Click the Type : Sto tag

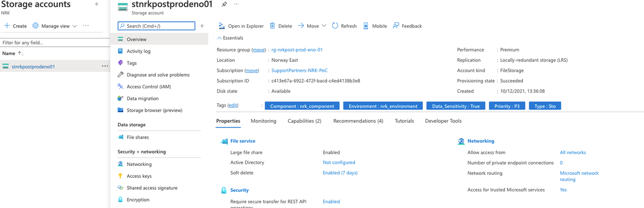click(x=545, y=106)
